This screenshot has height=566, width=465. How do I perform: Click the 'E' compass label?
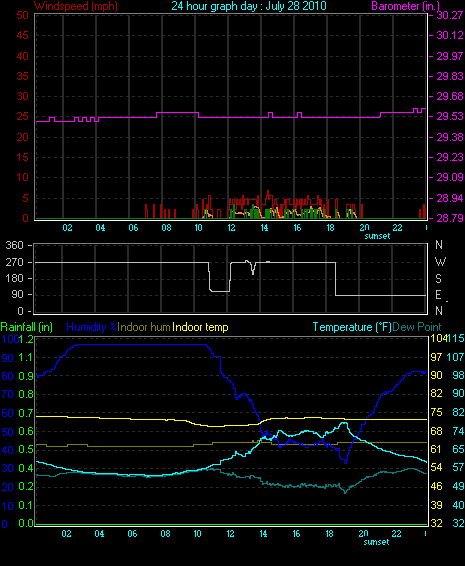click(x=438, y=295)
